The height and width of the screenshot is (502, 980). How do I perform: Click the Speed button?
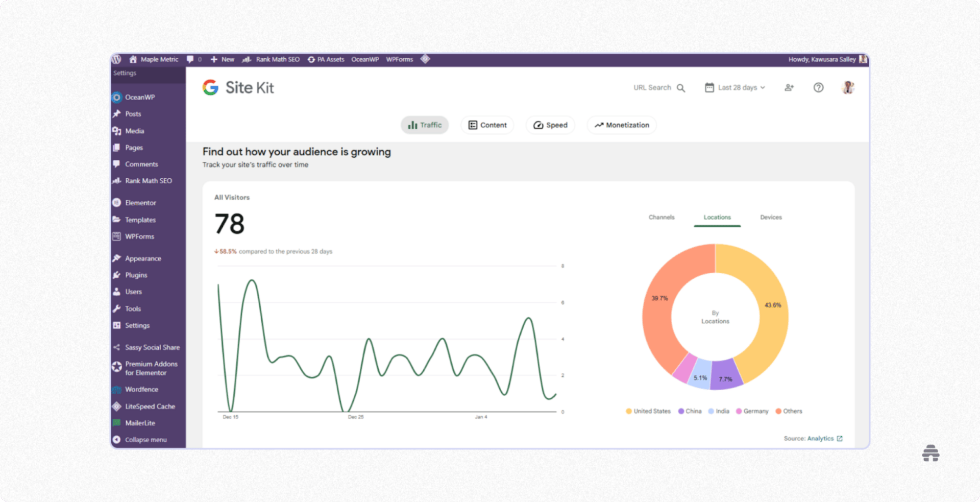(x=550, y=125)
